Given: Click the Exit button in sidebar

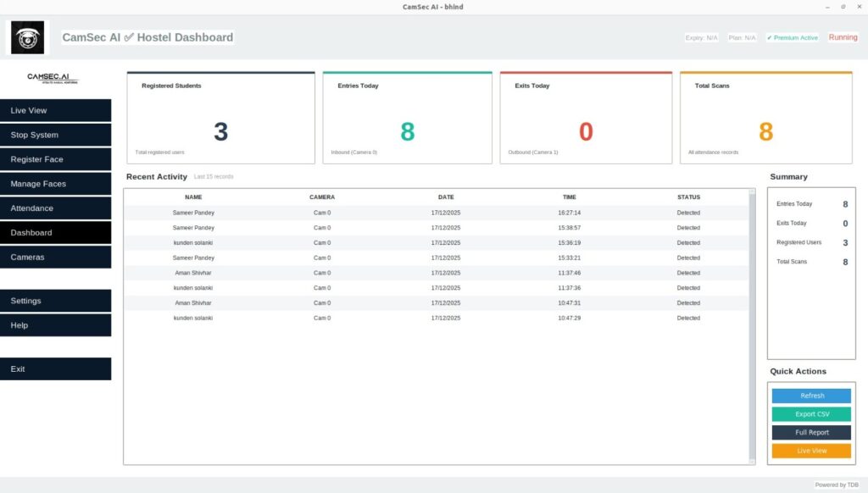Looking at the screenshot, I should coord(55,369).
